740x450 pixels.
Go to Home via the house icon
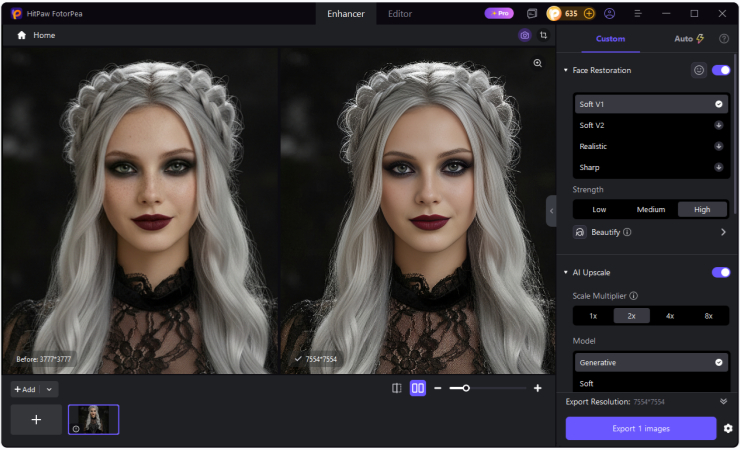click(x=21, y=35)
